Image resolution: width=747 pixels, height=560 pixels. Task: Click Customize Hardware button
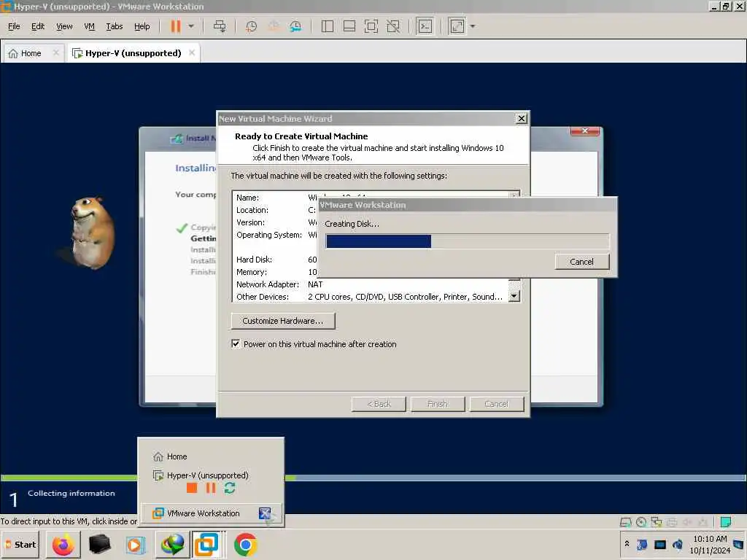283,321
